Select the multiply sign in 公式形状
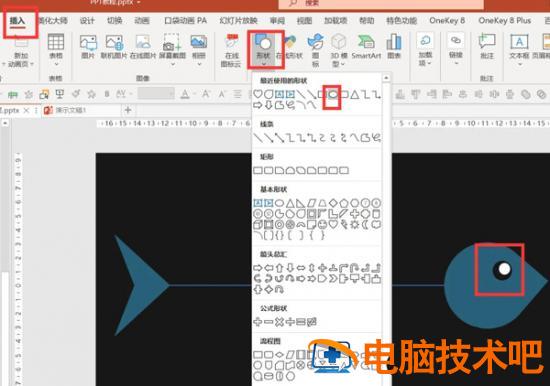 pos(279,322)
